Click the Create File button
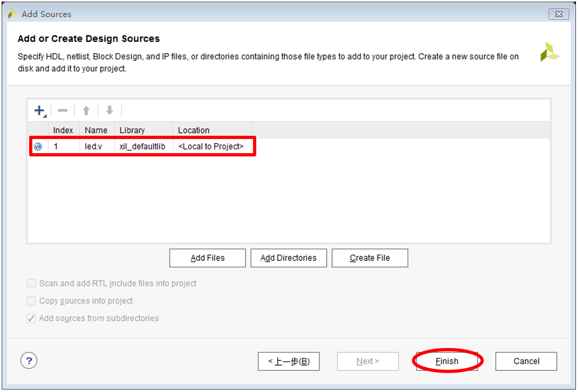This screenshot has height=392, width=578. coord(369,258)
